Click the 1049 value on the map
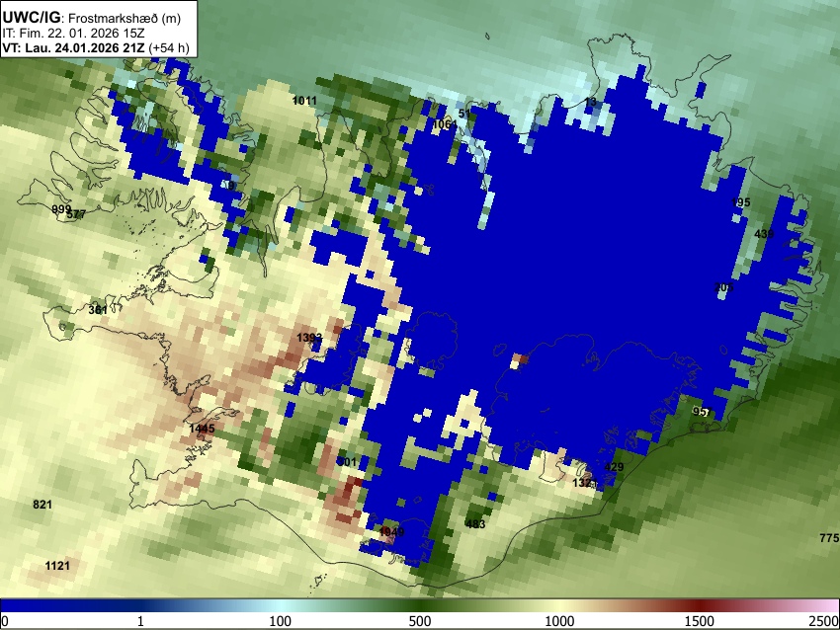Viewport: 840px width, 630px height. coord(391,532)
